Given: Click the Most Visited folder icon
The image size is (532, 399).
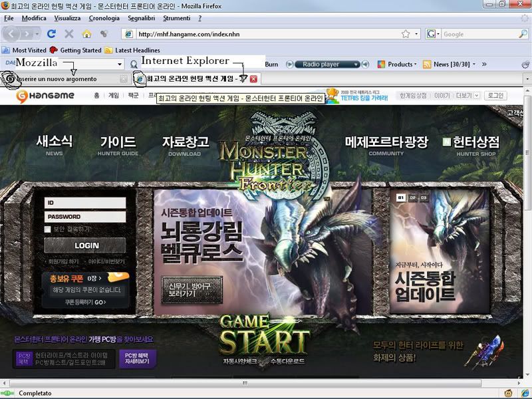Looking at the screenshot, I should [6, 51].
